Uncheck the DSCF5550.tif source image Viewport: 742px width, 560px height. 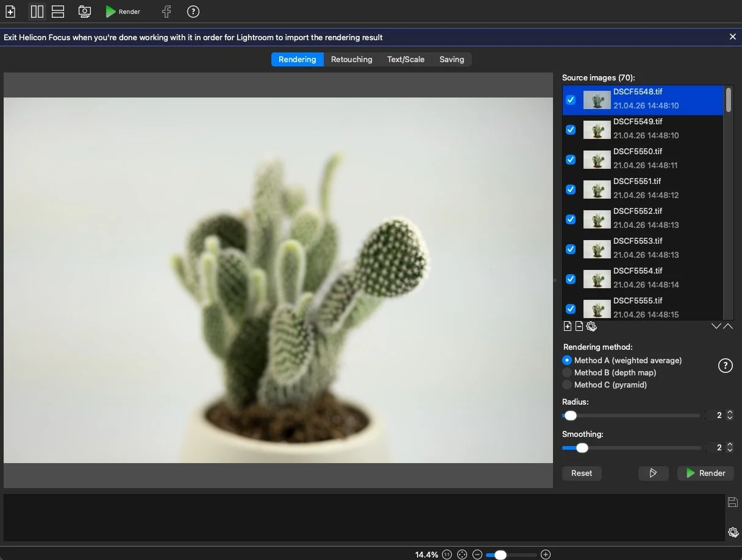point(571,160)
